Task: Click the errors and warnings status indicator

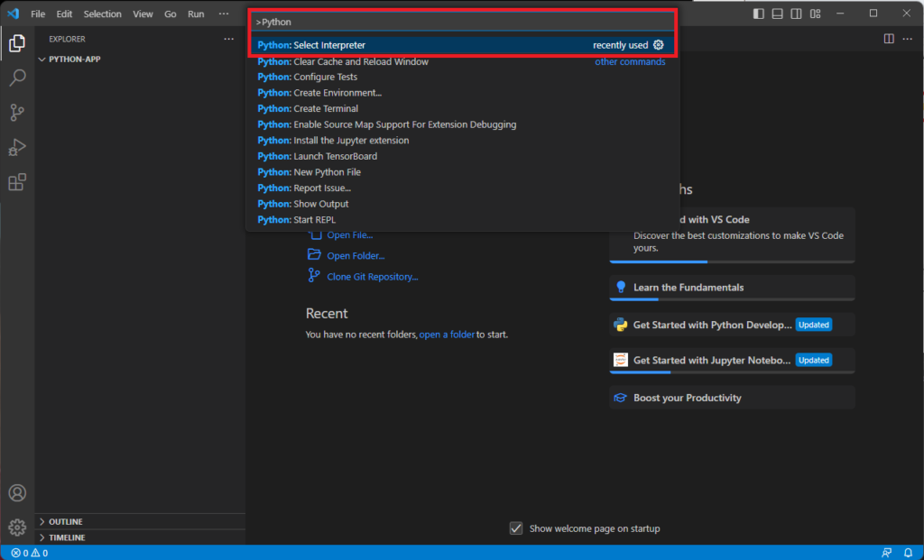Action: [x=30, y=553]
